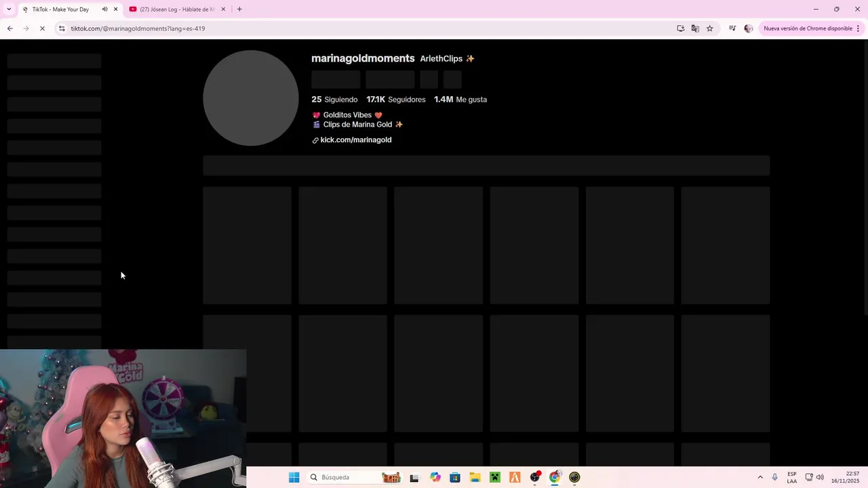
Task: Open Google Translate page icon
Action: point(695,28)
